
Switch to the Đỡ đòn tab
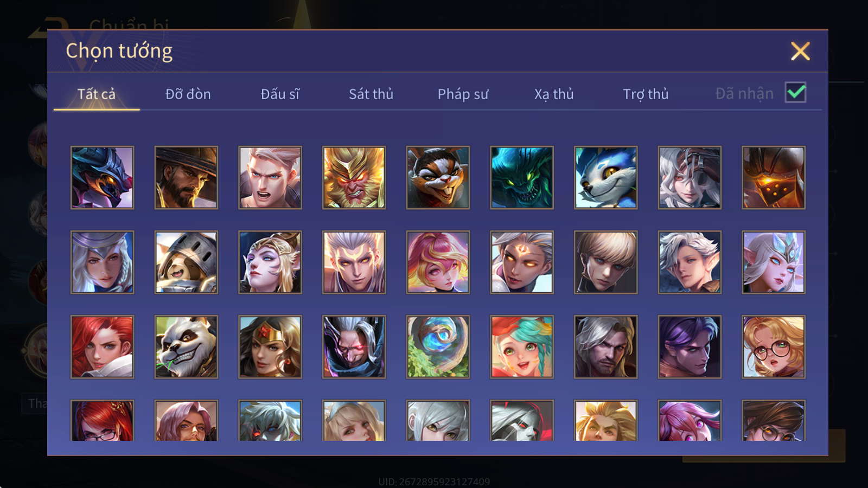tap(188, 94)
